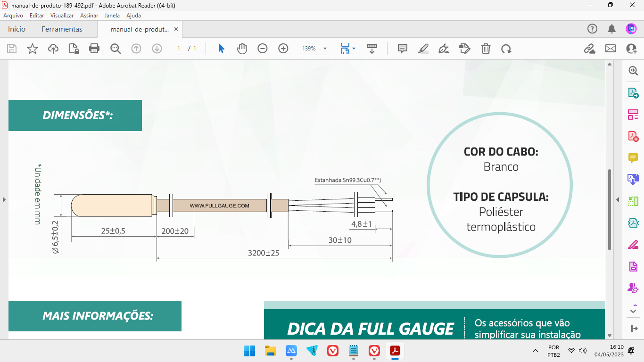Rotate the page view
Image resolution: width=644 pixels, height=362 pixels.
(x=506, y=49)
